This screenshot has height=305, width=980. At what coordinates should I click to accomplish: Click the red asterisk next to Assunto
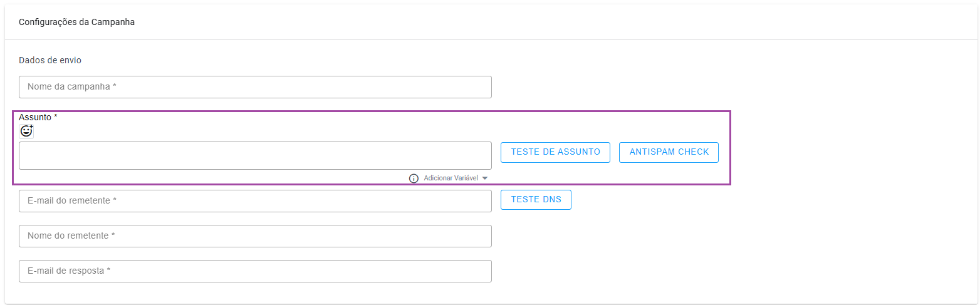(x=56, y=117)
